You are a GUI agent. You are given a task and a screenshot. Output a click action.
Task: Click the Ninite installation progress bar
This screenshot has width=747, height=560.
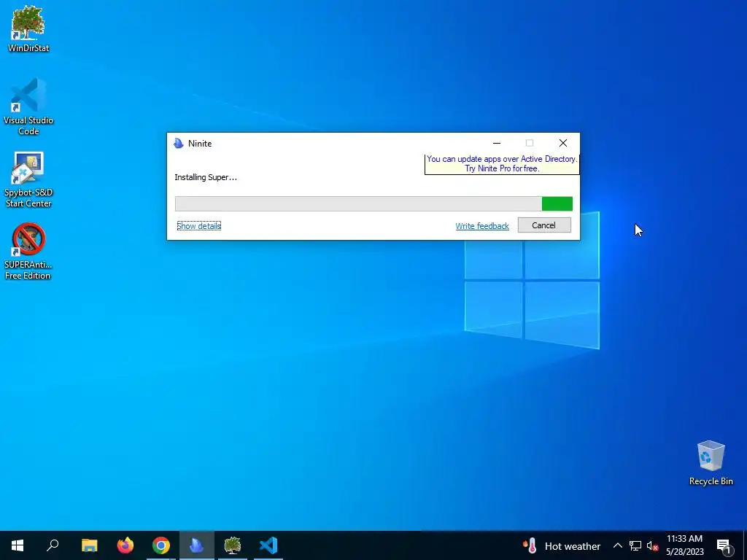click(373, 203)
